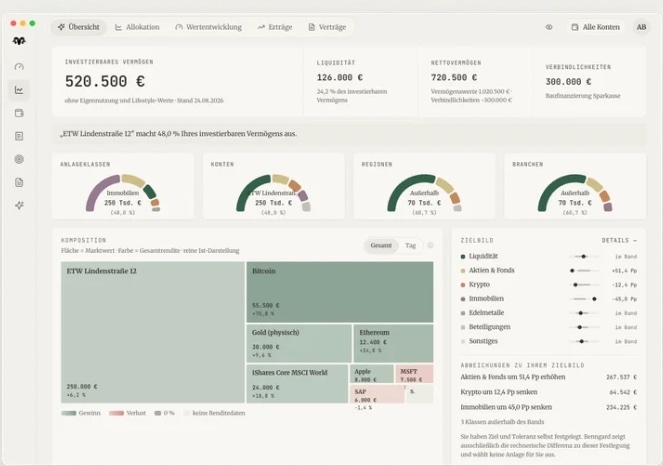Screen dimensions: 663x466
Task: Click the '+51,4 Pp' deviation value
Action: click(624, 271)
